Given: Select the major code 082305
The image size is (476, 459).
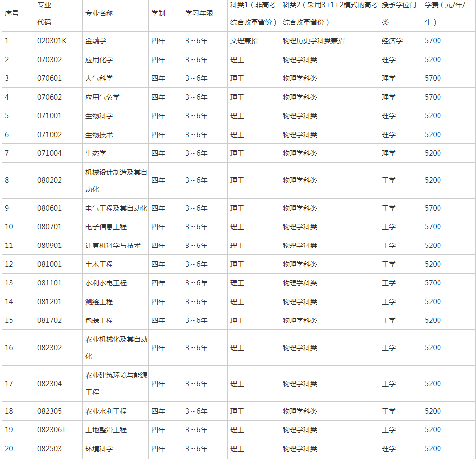Looking at the screenshot, I should point(49,411).
